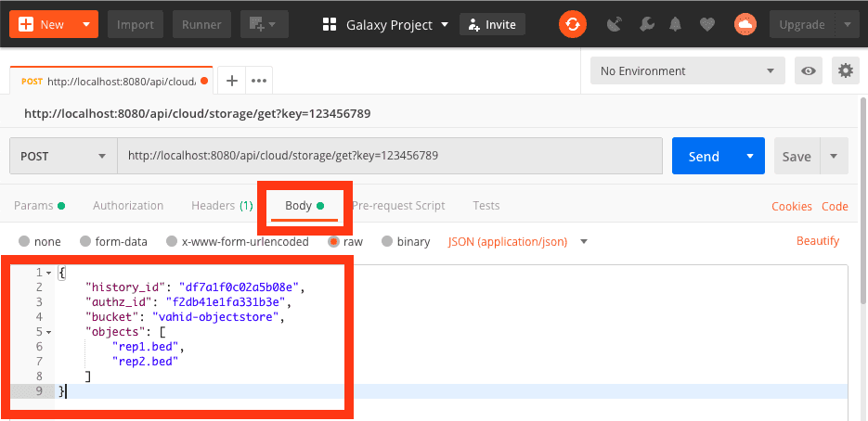Open the POST method dropdown
The width and height of the screenshot is (868, 421).
[63, 156]
